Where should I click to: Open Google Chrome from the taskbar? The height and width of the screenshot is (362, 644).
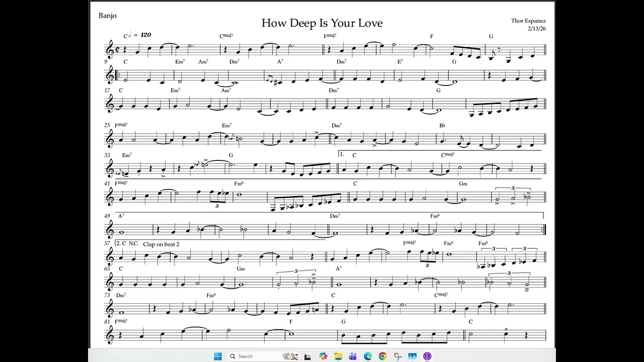[382, 356]
